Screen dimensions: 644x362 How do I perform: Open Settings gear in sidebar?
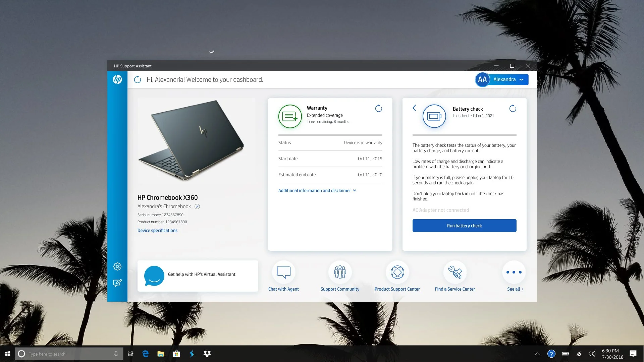pos(117,266)
